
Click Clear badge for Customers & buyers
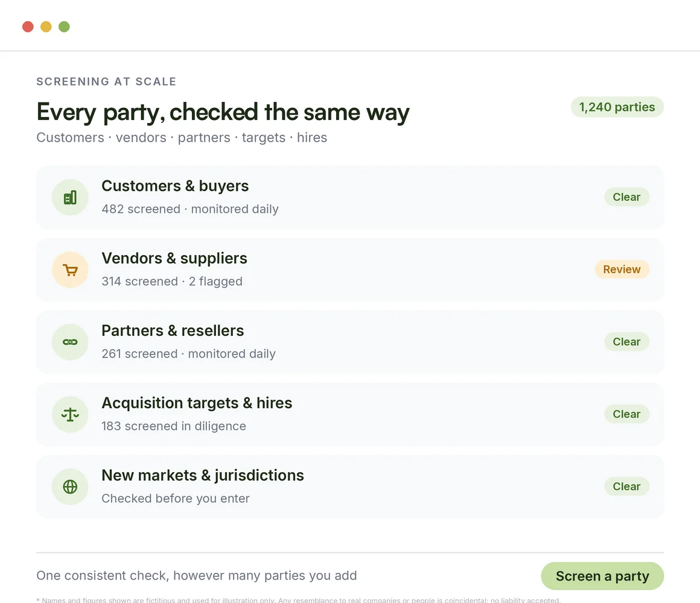626,197
